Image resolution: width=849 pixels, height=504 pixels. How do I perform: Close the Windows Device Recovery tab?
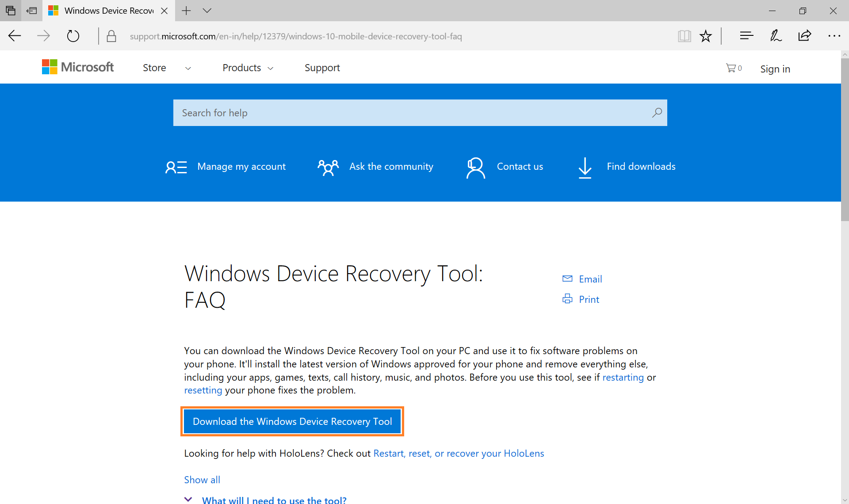[x=164, y=11]
